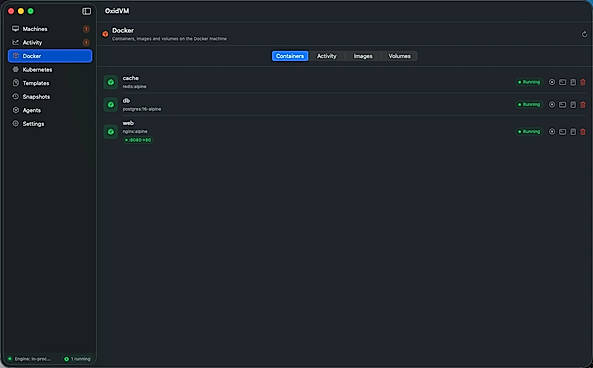593x368 pixels.
Task: Click the 1 running indicator in footer
Action: 78,359
